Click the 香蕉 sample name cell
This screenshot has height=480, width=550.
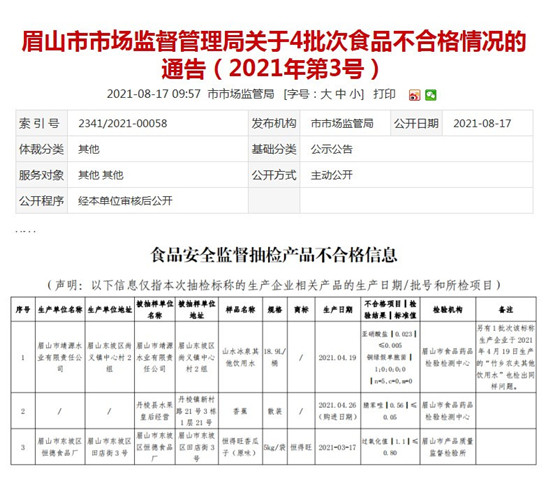(241, 411)
